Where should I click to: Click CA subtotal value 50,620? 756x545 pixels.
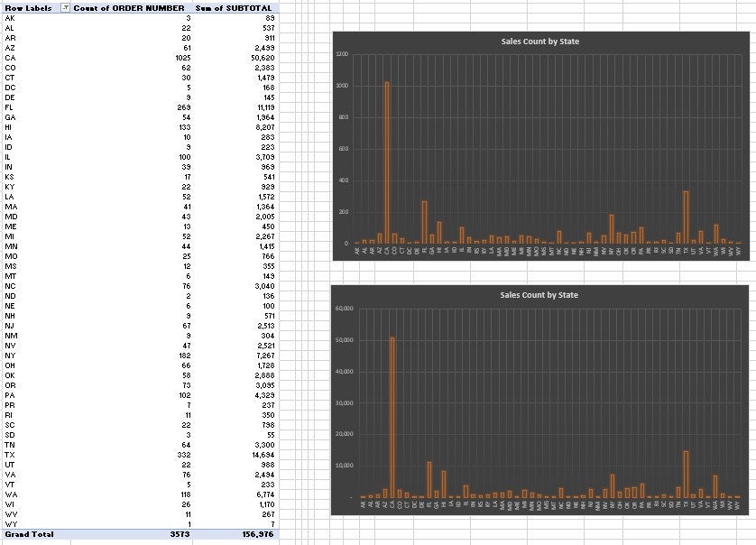click(263, 58)
